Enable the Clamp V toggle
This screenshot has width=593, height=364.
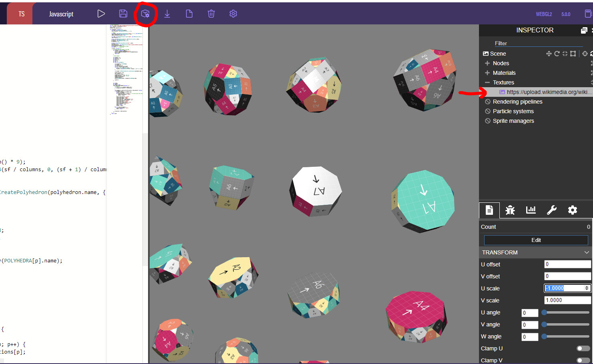(x=584, y=360)
